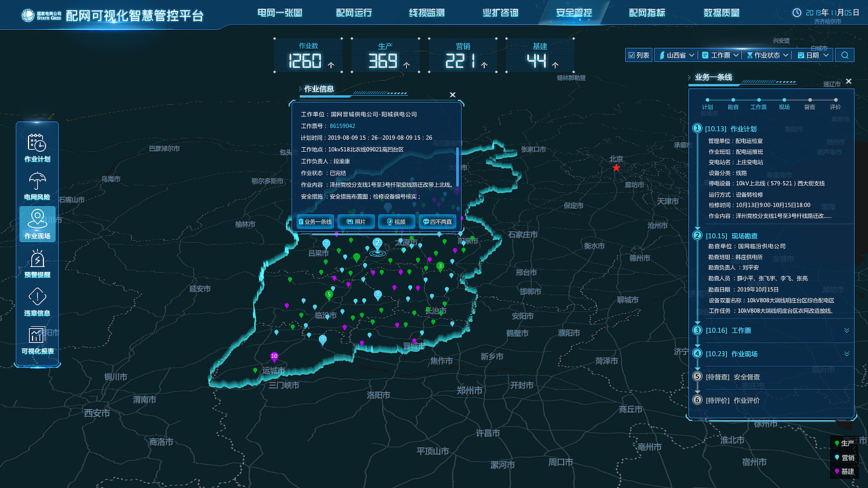Close the 作业信息 popup

(x=453, y=95)
